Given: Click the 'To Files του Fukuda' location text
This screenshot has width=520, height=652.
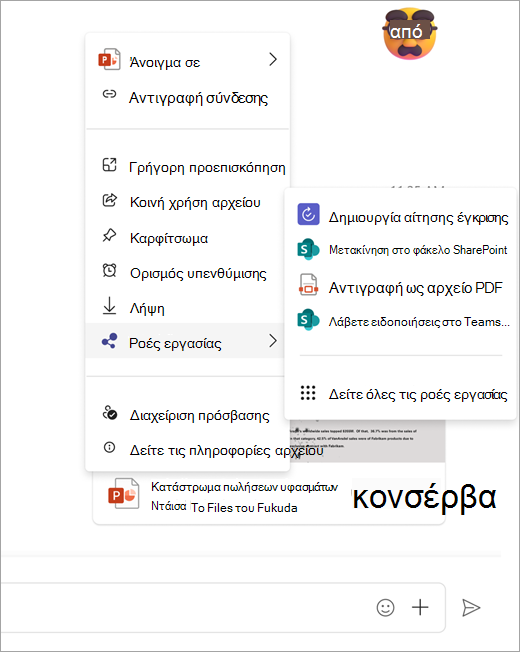Looking at the screenshot, I should [244, 508].
